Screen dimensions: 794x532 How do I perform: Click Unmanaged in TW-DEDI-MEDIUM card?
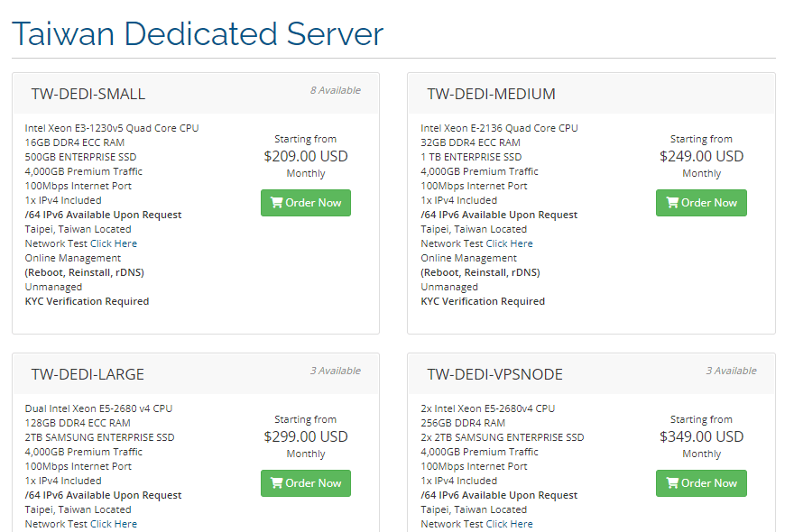(x=449, y=287)
